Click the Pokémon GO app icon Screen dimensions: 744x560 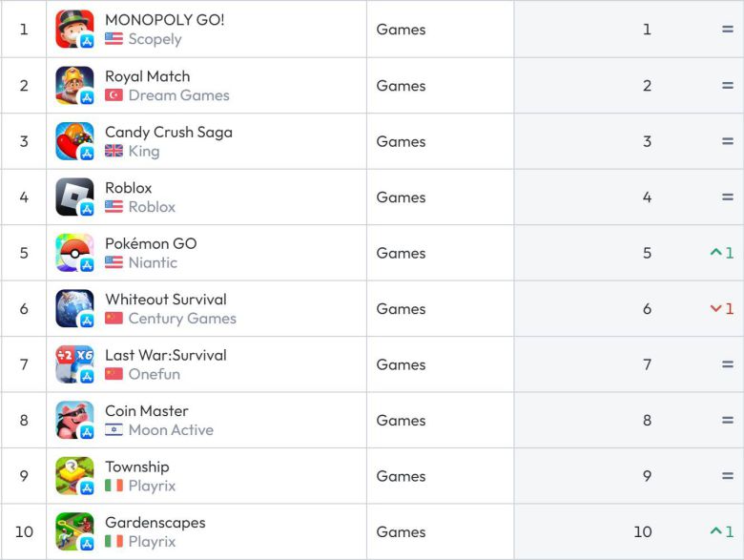(x=74, y=252)
